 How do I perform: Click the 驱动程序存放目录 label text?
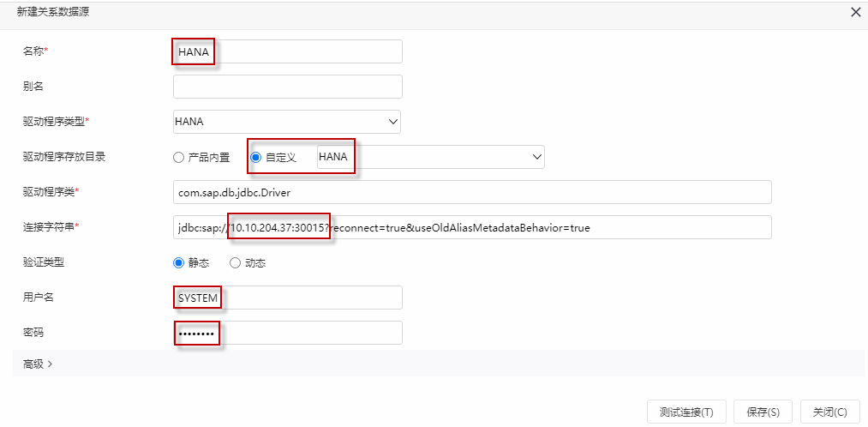click(64, 157)
